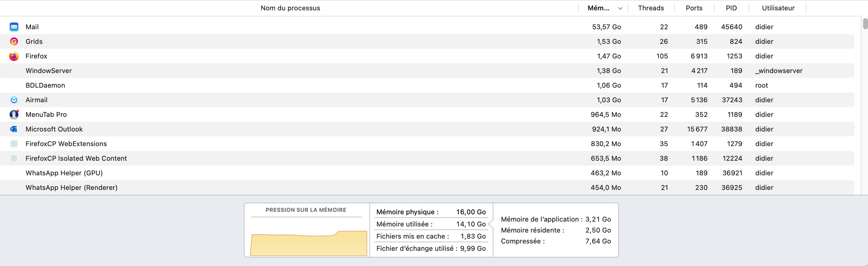Click MenuTab Pro memory value 964,5 Mo
The image size is (868, 266).
click(x=606, y=114)
